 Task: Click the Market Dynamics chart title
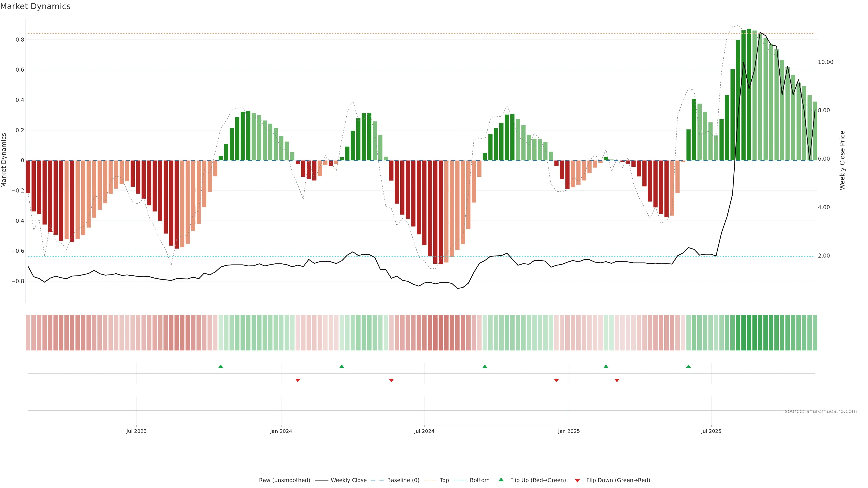point(35,6)
